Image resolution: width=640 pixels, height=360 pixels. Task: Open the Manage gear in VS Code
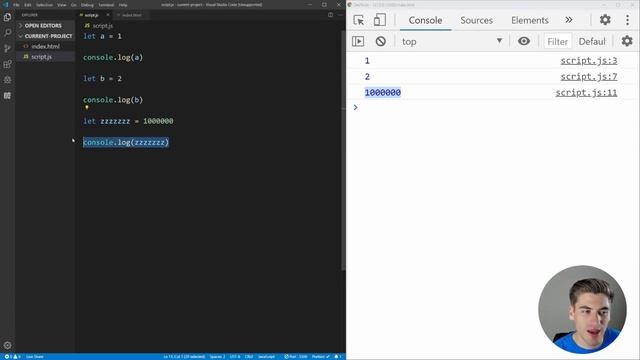click(7, 345)
